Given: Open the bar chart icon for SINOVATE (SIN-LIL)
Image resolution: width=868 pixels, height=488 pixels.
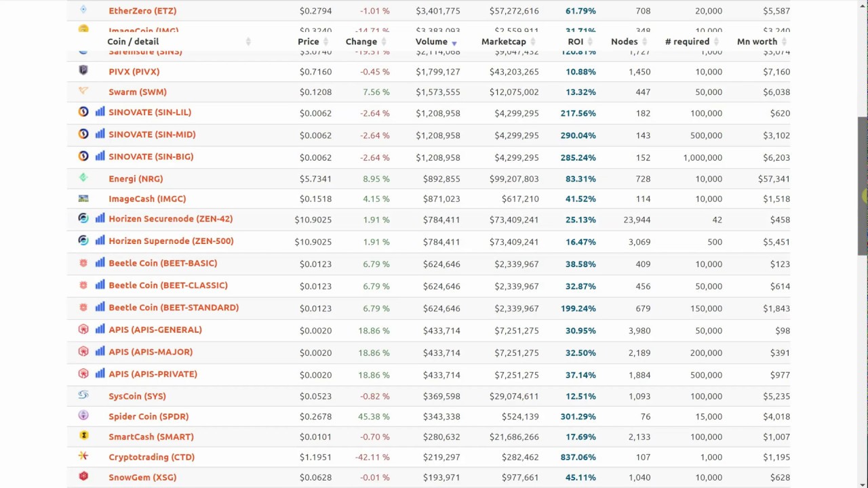Looking at the screenshot, I should click(x=100, y=112).
